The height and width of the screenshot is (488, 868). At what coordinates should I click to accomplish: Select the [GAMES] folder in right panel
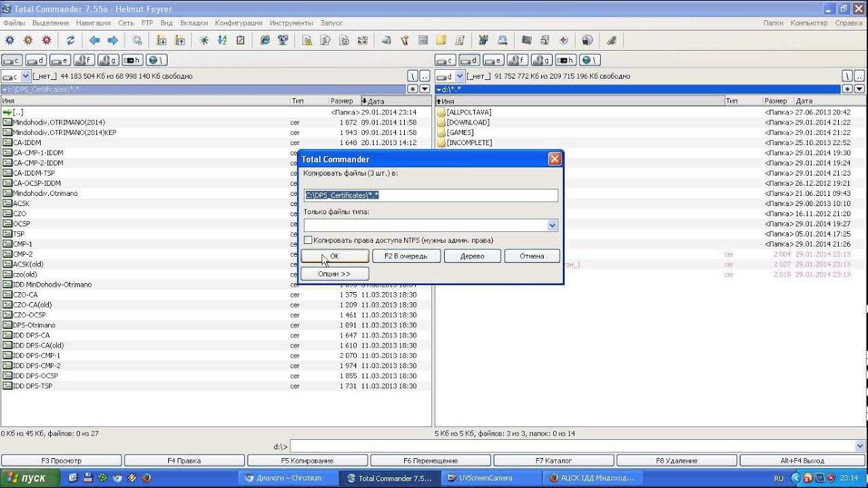[x=650, y=133]
